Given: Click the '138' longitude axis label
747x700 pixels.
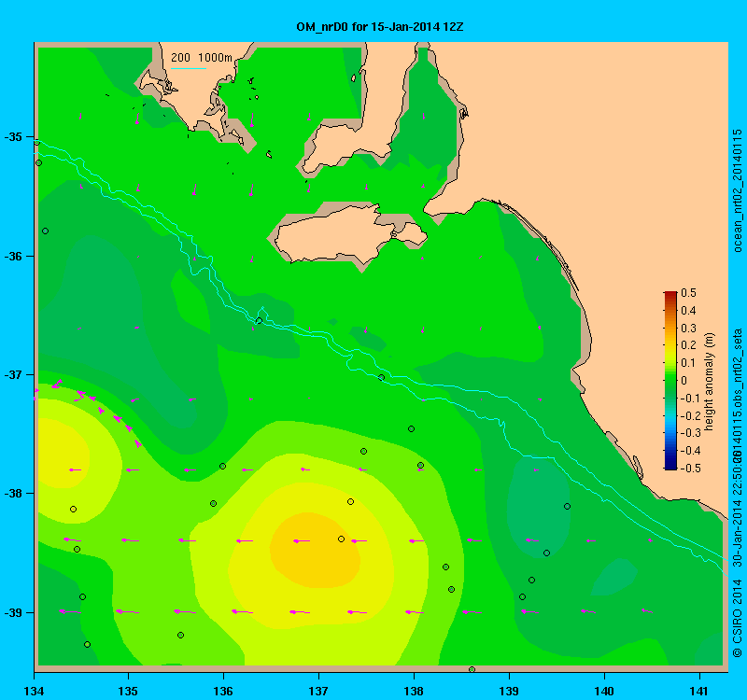Looking at the screenshot, I should tap(414, 691).
